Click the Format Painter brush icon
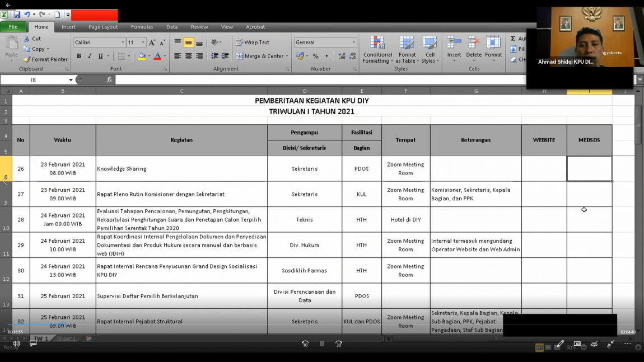Viewport: 644px width, 362px height. click(27, 59)
